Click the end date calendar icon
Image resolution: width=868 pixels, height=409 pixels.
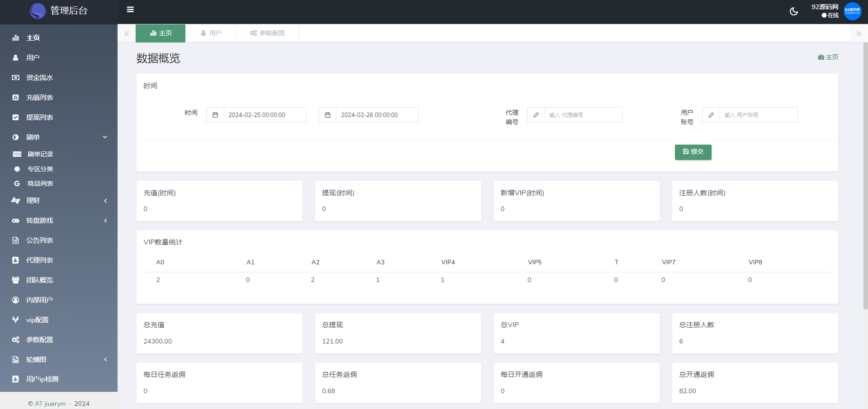(328, 115)
